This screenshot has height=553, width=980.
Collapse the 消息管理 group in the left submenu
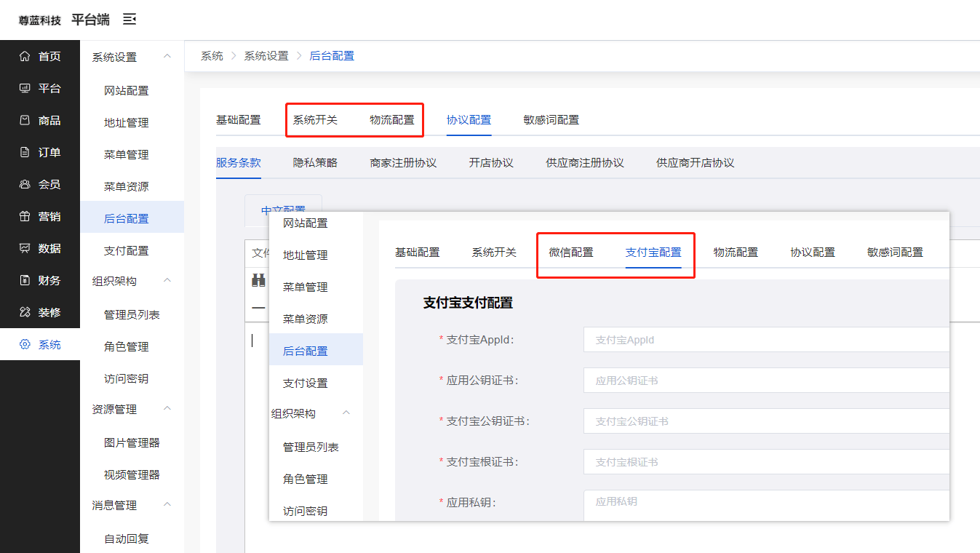167,505
